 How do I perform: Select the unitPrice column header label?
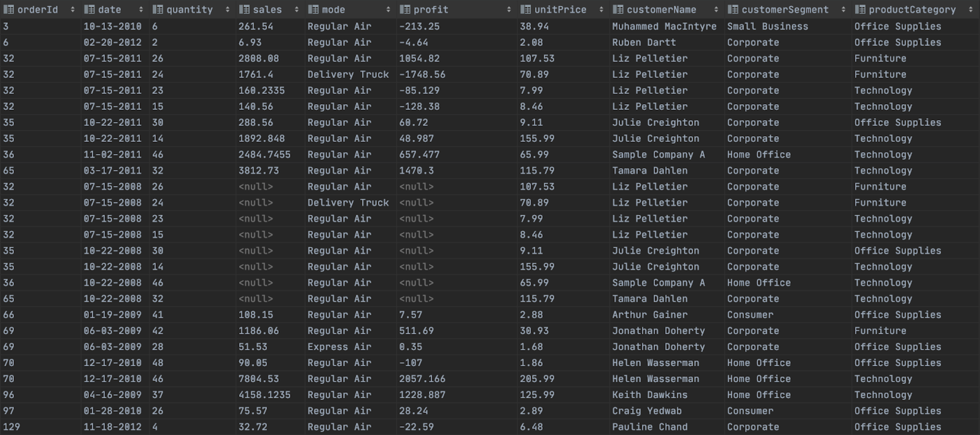tap(560, 10)
